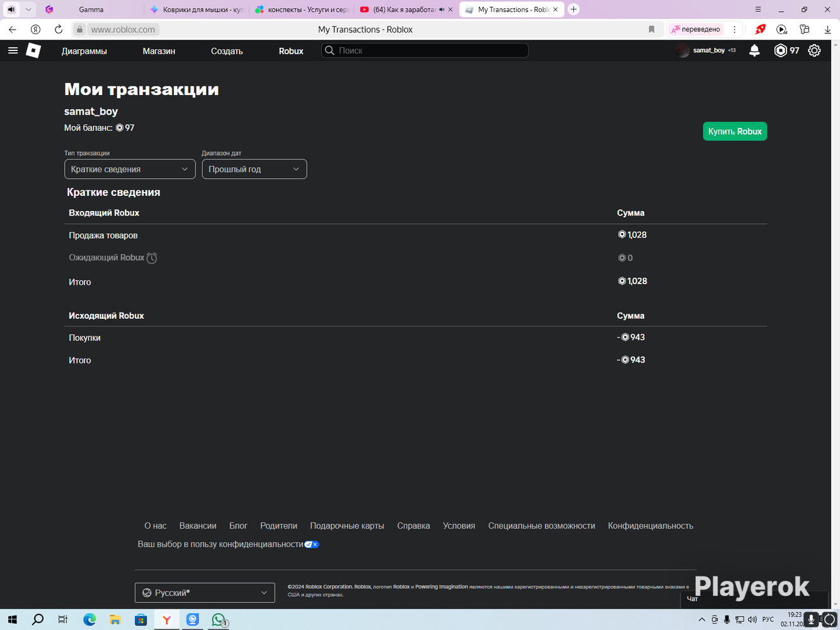Viewport: 840px width, 630px height.
Task: Open the Условия footer link
Action: (459, 525)
